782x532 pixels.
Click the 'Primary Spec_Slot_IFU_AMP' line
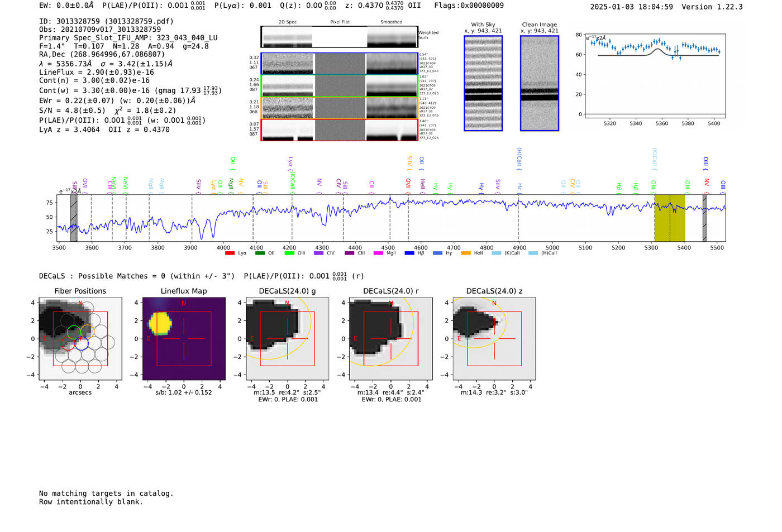pos(128,38)
